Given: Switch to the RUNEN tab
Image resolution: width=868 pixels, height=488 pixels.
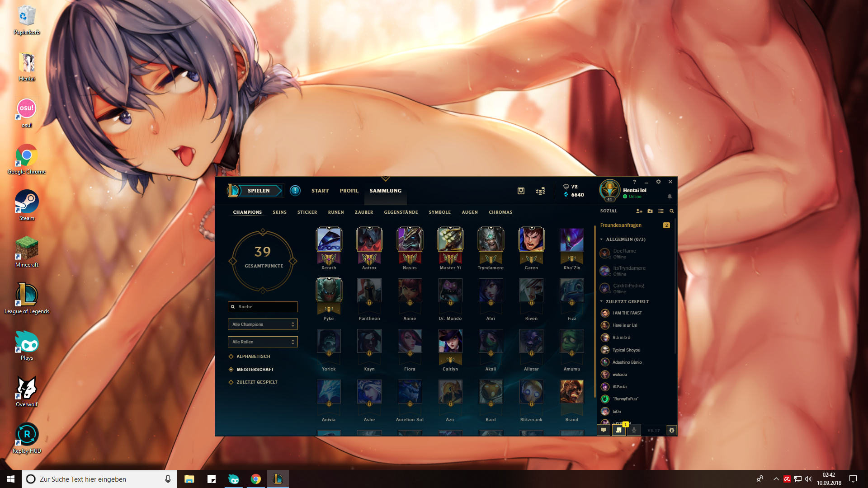Looking at the screenshot, I should [336, 212].
